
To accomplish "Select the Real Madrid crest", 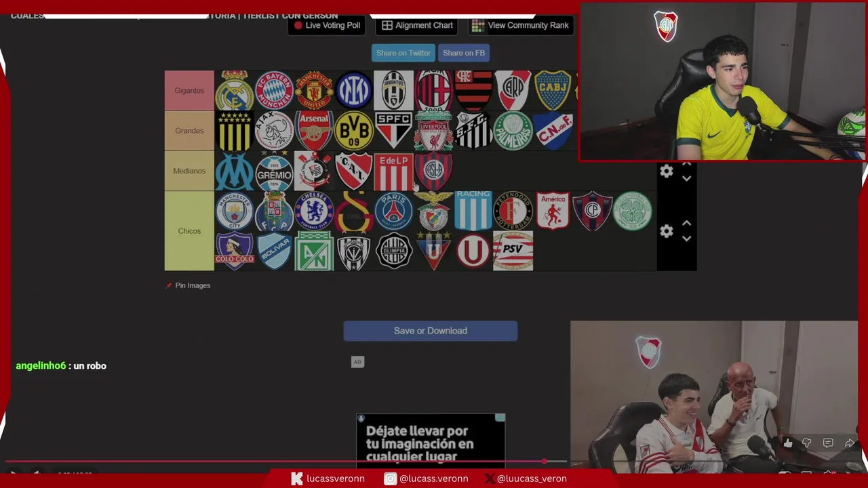I will (235, 90).
